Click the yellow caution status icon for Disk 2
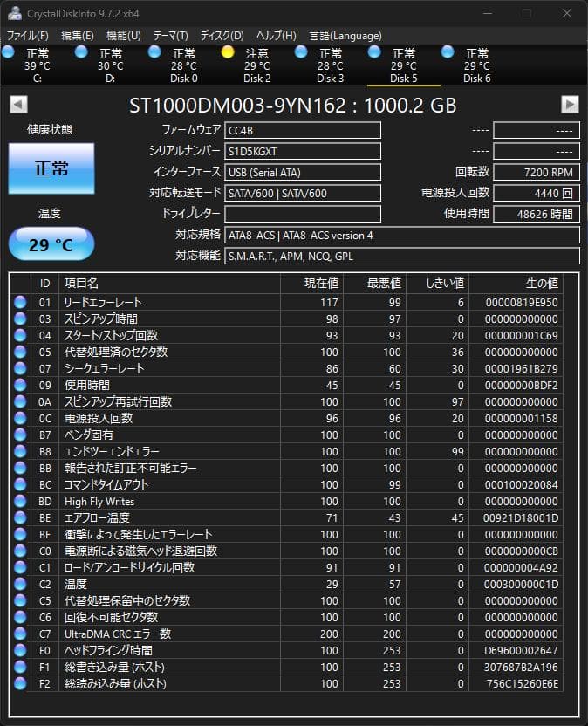Image resolution: width=588 pixels, height=726 pixels. pyautogui.click(x=228, y=52)
